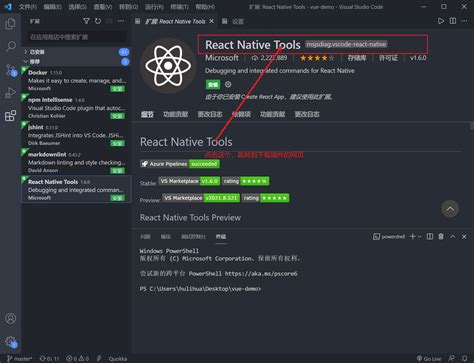Screen dimensions: 474x363
Task: Switch to the 问题 panel tab
Action: tap(145, 236)
